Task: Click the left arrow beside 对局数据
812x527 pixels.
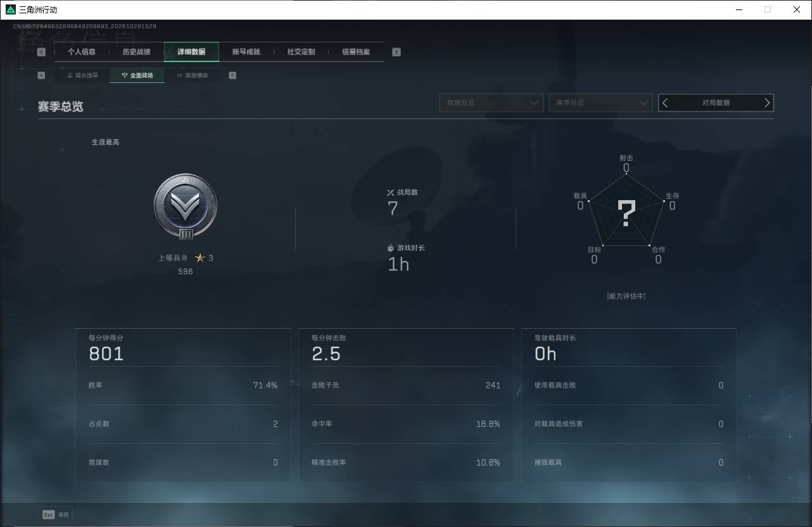Action: tap(665, 103)
